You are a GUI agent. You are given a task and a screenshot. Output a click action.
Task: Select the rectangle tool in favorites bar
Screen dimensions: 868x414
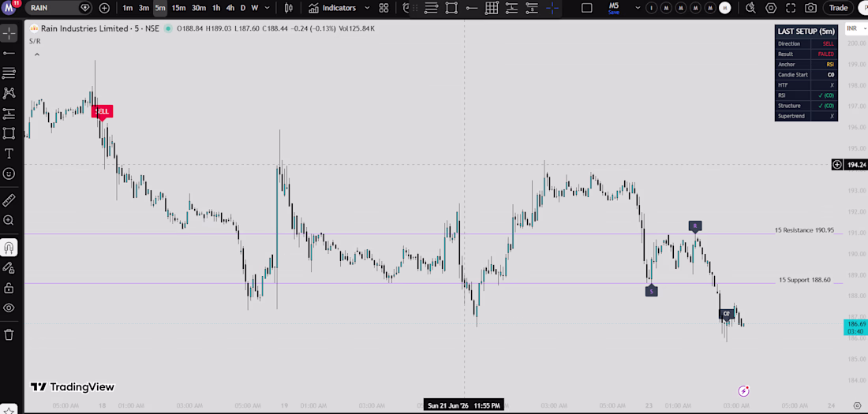tap(451, 8)
